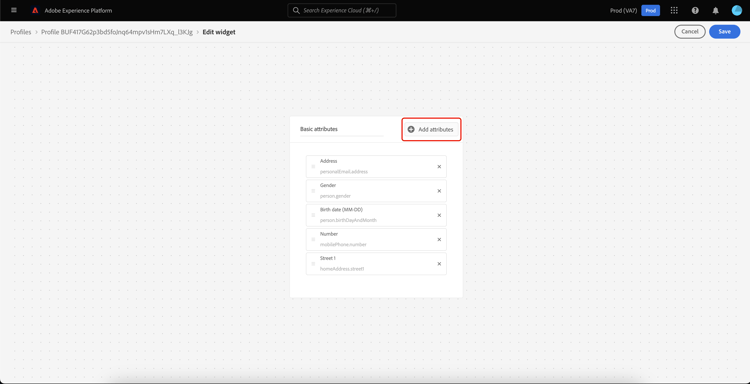Save the widget changes
This screenshot has width=750, height=384.
pyautogui.click(x=724, y=32)
